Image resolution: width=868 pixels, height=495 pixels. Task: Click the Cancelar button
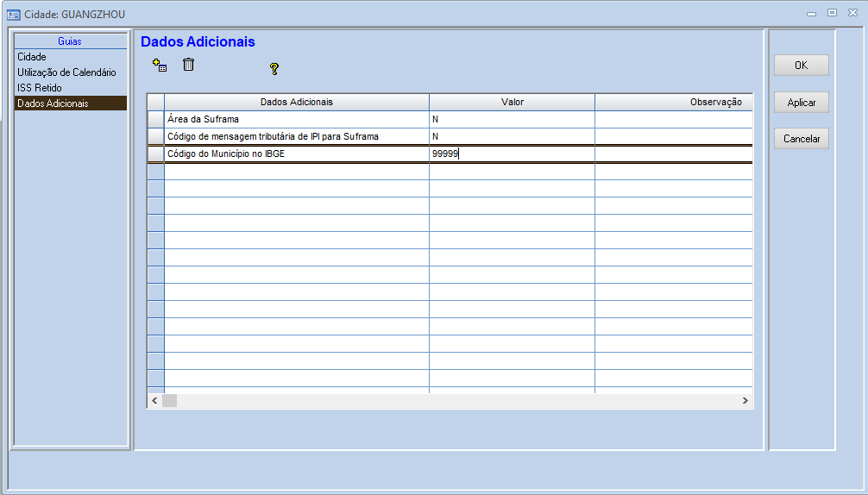click(x=801, y=139)
